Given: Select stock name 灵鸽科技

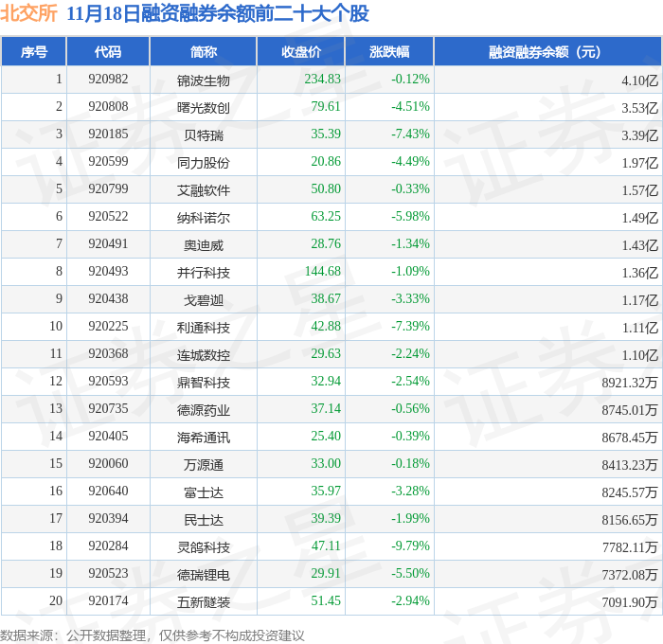Looking at the screenshot, I should click(204, 547).
